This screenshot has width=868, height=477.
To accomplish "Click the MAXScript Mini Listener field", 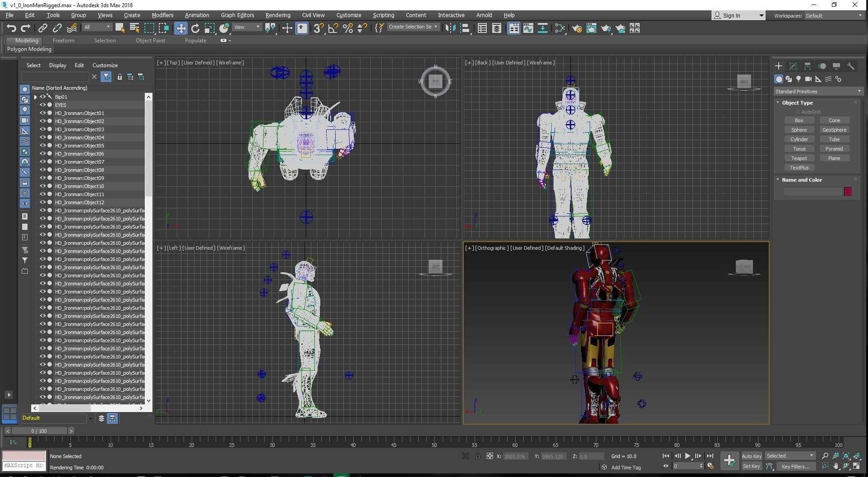I will click(24, 465).
